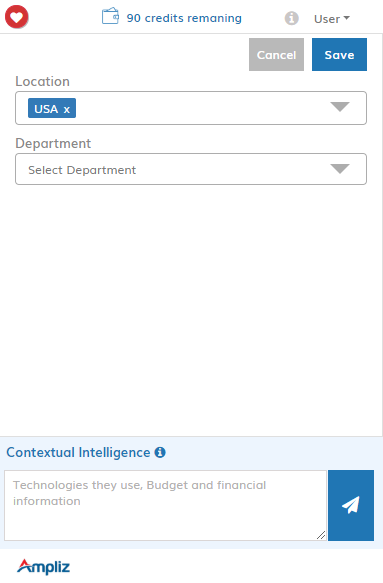The image size is (383, 583).
Task: Click the Ampliz logo at the bottom
Action: (x=43, y=567)
